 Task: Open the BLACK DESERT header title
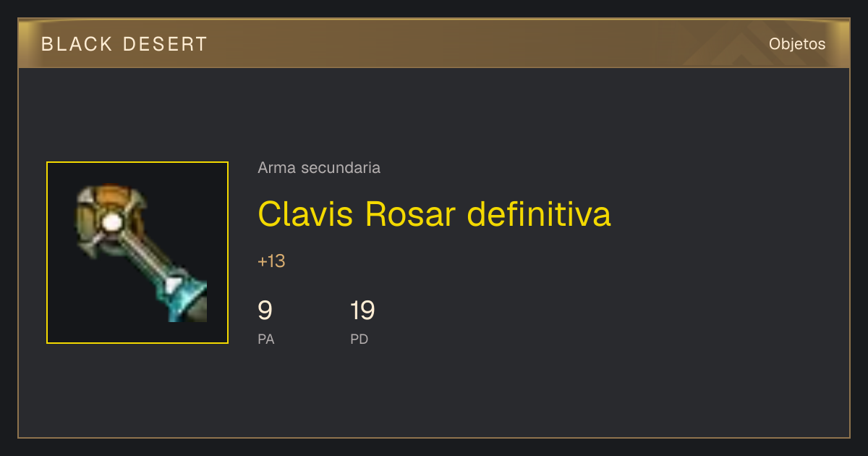pos(124,44)
